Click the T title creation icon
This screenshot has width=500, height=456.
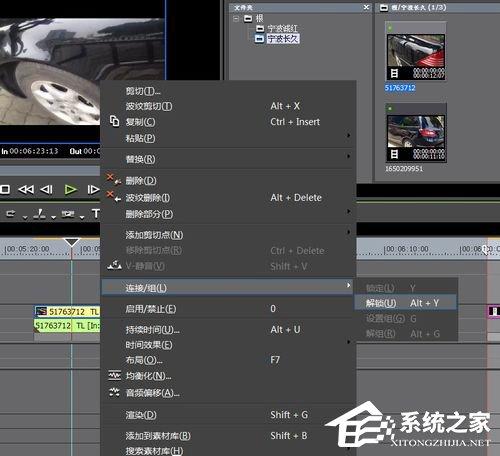[96, 213]
